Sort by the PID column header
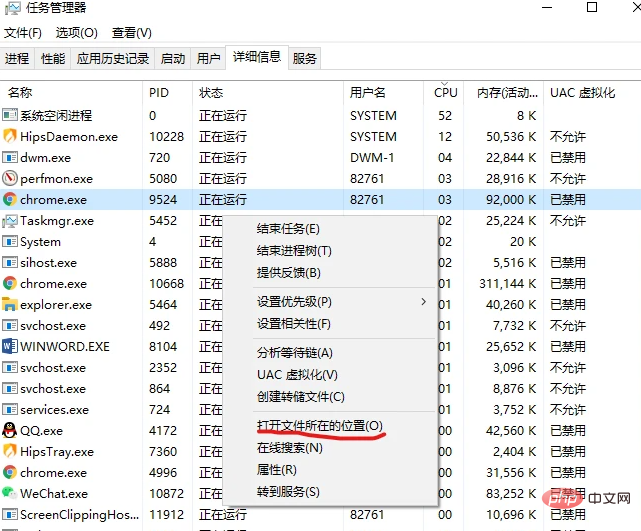This screenshot has height=531, width=641. 168,93
